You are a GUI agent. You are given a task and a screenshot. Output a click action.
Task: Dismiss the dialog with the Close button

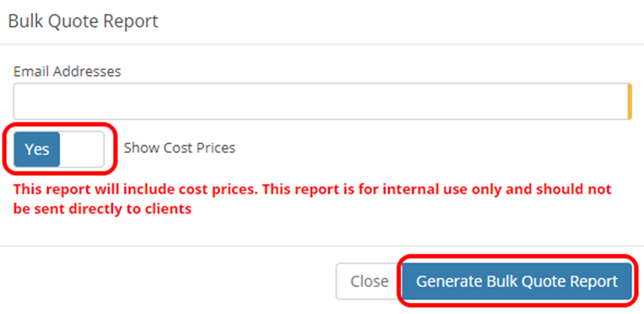pos(369,281)
